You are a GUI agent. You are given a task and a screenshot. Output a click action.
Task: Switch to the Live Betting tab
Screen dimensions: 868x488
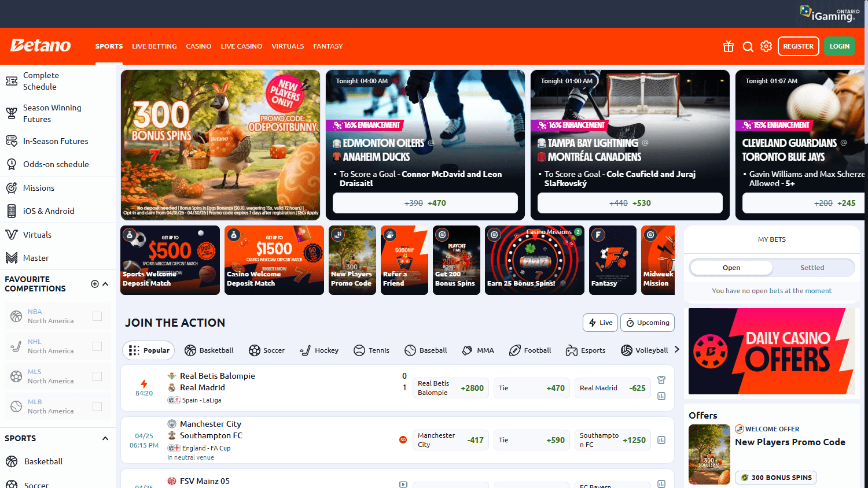(x=154, y=46)
